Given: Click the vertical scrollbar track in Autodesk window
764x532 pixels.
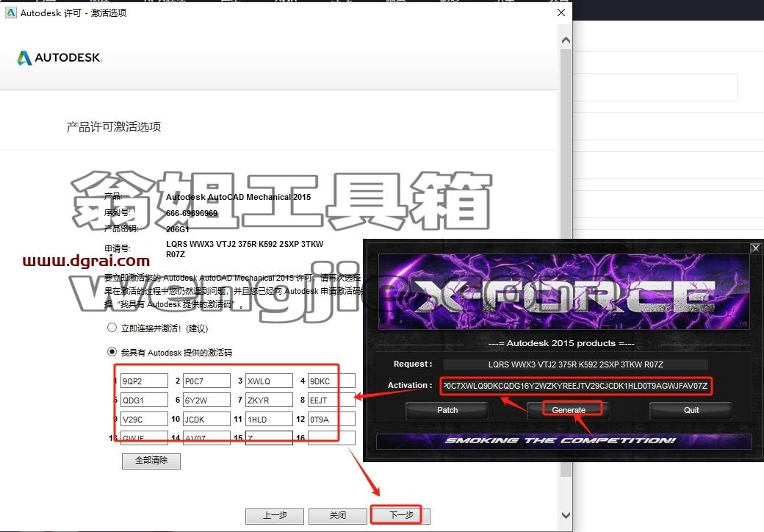Looking at the screenshot, I should 566,263.
